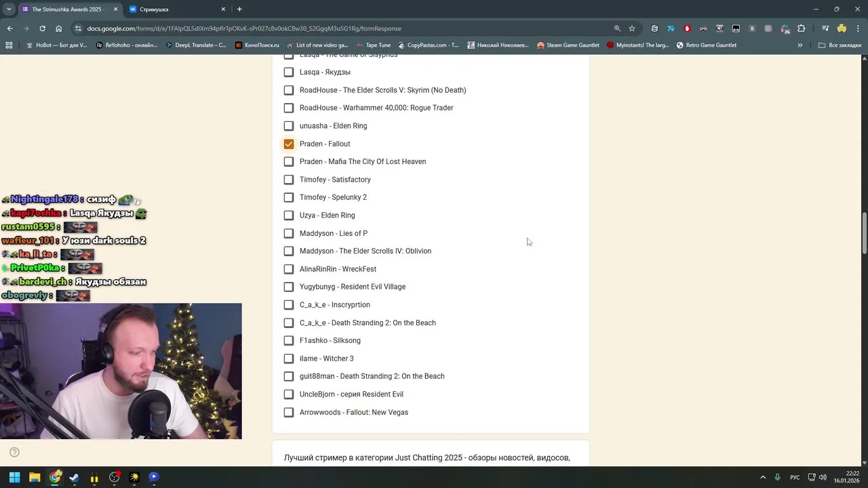
Task: Open the volume speaker icon in tray
Action: tap(823, 477)
